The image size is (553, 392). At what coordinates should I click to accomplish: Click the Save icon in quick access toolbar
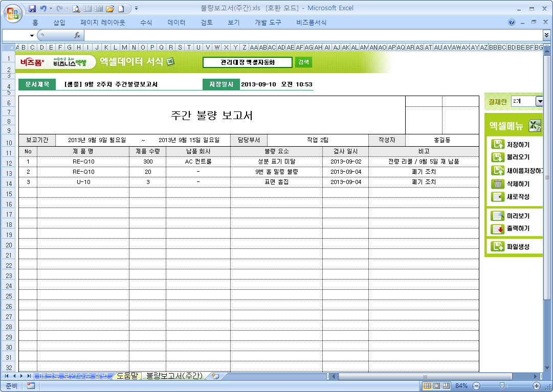click(32, 9)
